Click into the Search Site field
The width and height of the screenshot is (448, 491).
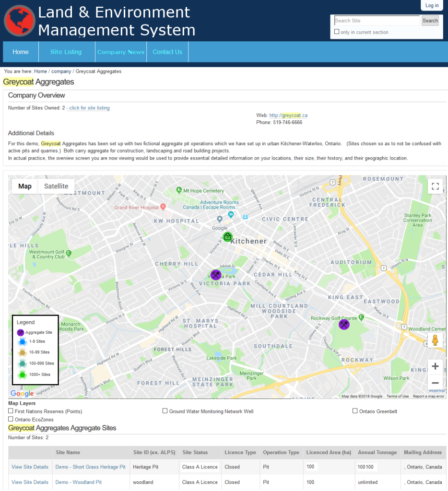(x=377, y=21)
